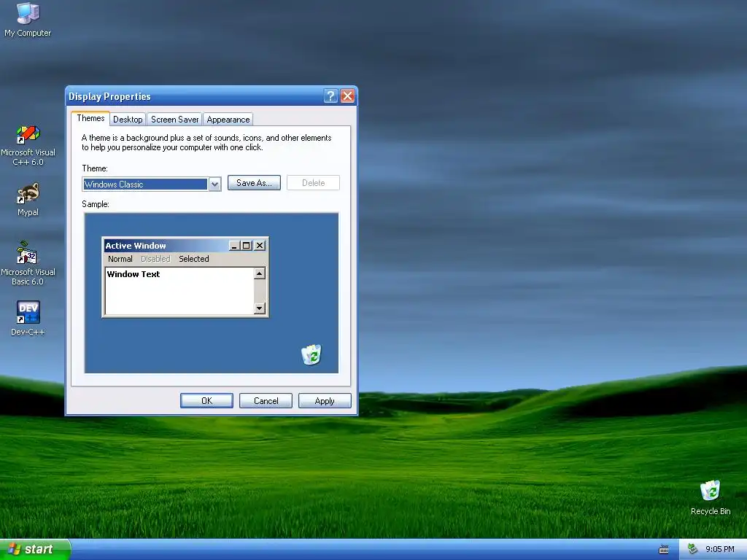The image size is (747, 560).
Task: Open the Screen Saver tab
Action: pyautogui.click(x=175, y=120)
